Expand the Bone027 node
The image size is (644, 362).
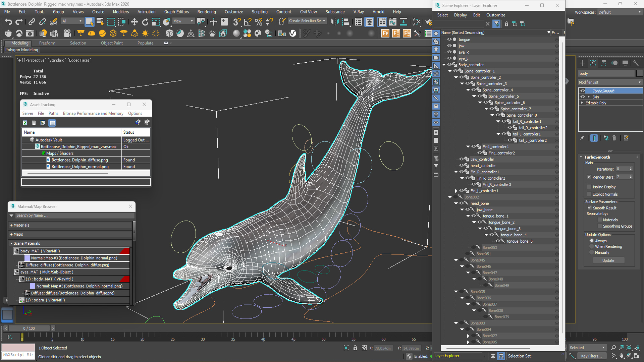468,336
